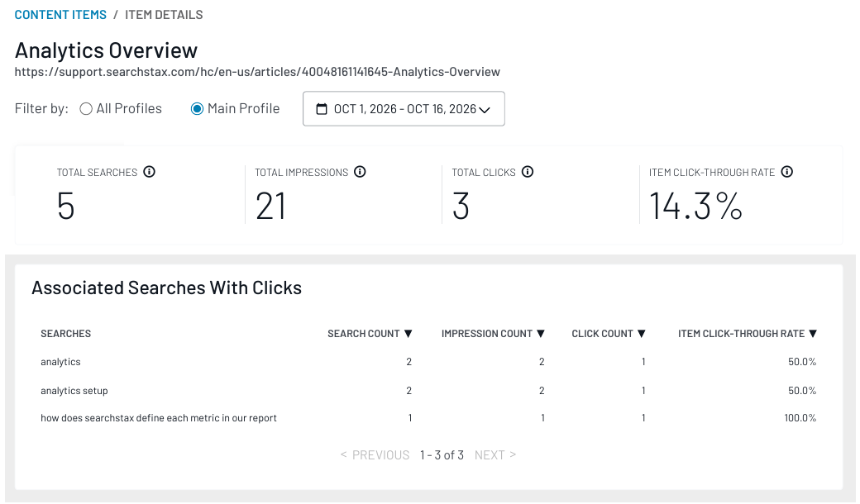
Task: Click the Total Impressions value 21
Action: click(x=270, y=207)
